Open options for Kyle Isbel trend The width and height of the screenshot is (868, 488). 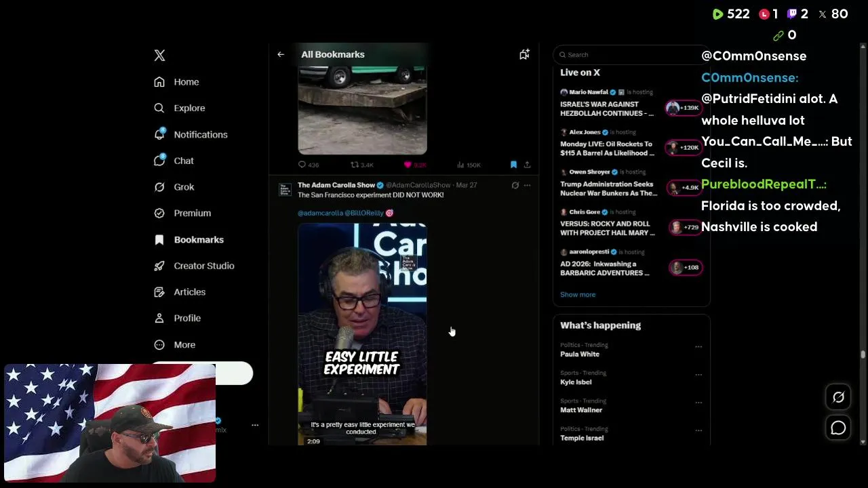point(698,374)
